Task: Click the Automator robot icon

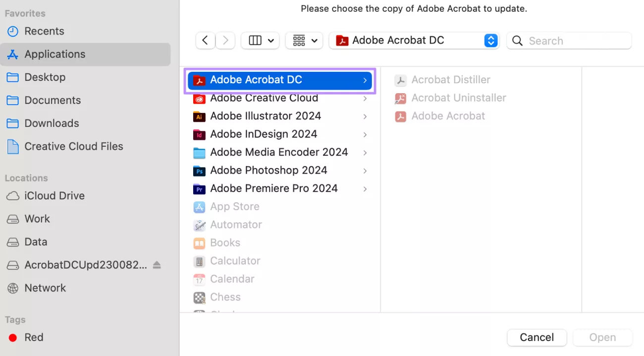Action: coord(200,225)
